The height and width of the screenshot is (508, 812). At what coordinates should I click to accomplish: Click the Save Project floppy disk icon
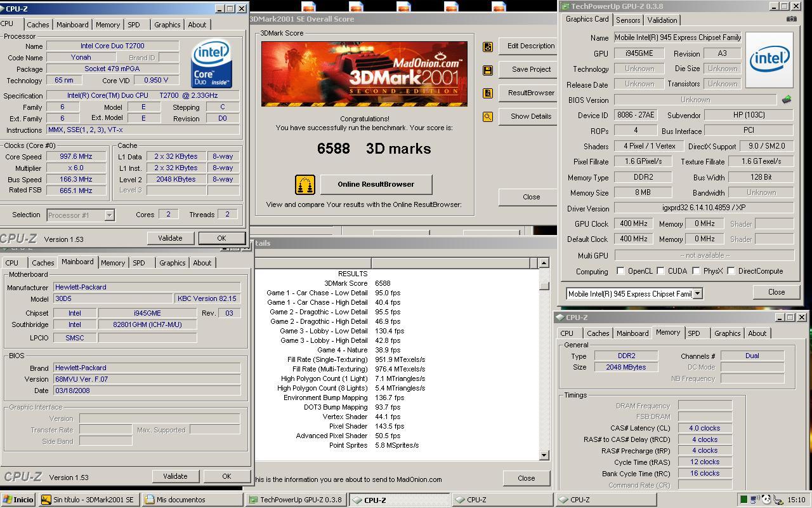[488, 70]
